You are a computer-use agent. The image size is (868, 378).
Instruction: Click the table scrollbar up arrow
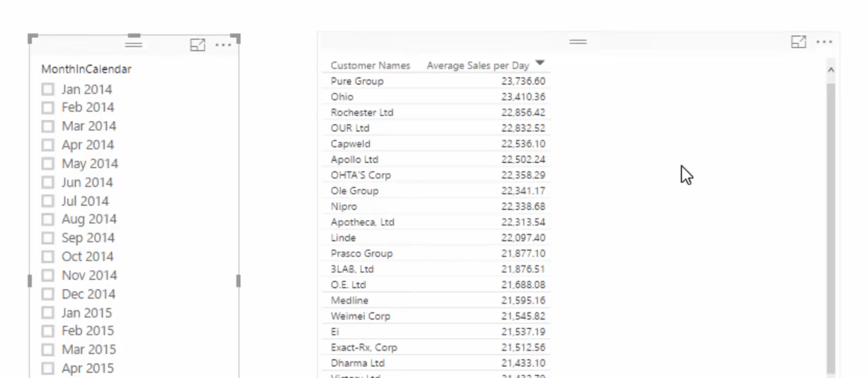pos(831,70)
